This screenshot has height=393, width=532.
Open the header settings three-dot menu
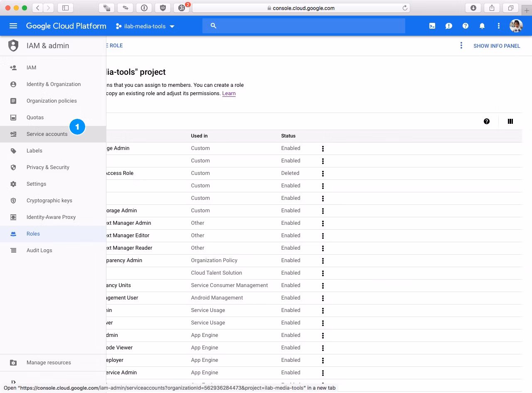pos(499,26)
